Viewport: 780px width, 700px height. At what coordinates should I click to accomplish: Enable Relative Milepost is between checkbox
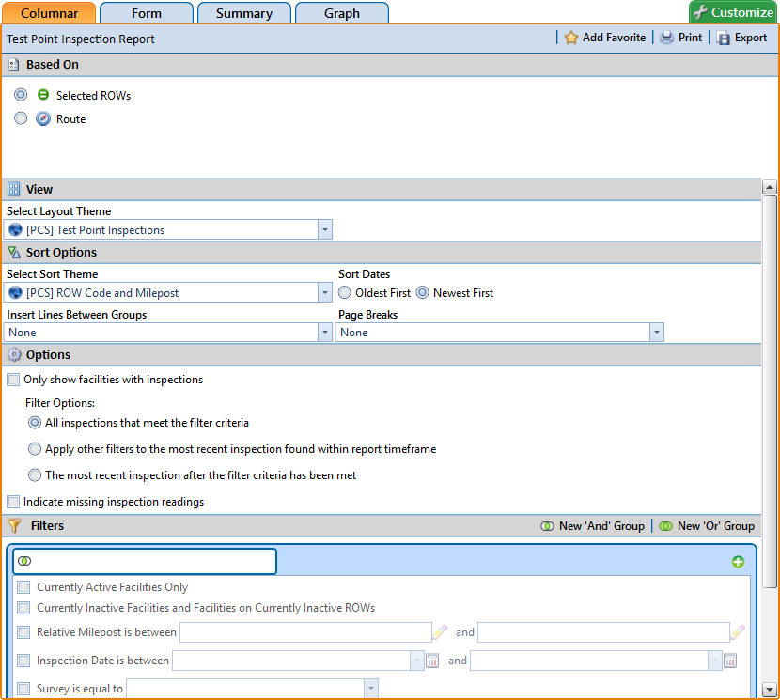click(23, 631)
